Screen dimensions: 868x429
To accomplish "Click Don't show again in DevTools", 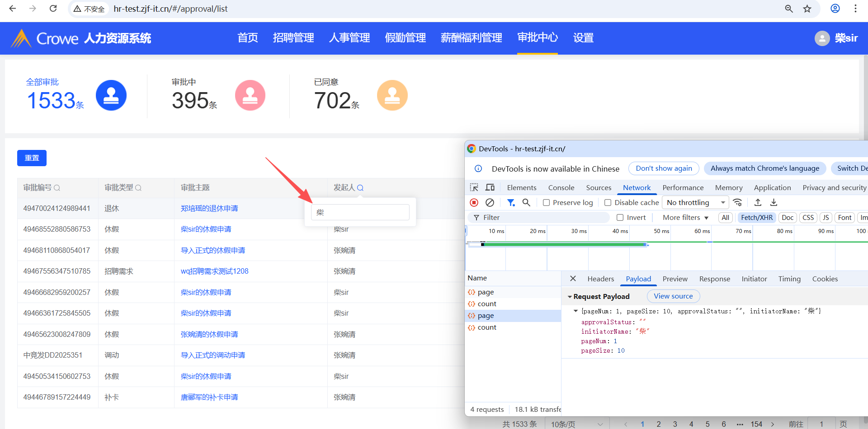I will tap(664, 168).
